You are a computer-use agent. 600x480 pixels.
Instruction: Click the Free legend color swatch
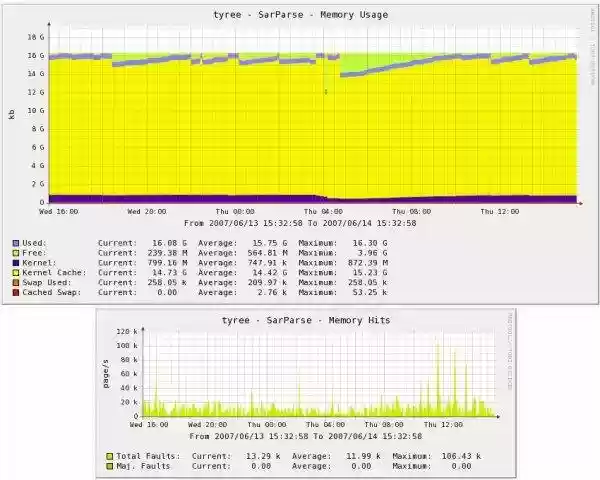pyautogui.click(x=16, y=253)
